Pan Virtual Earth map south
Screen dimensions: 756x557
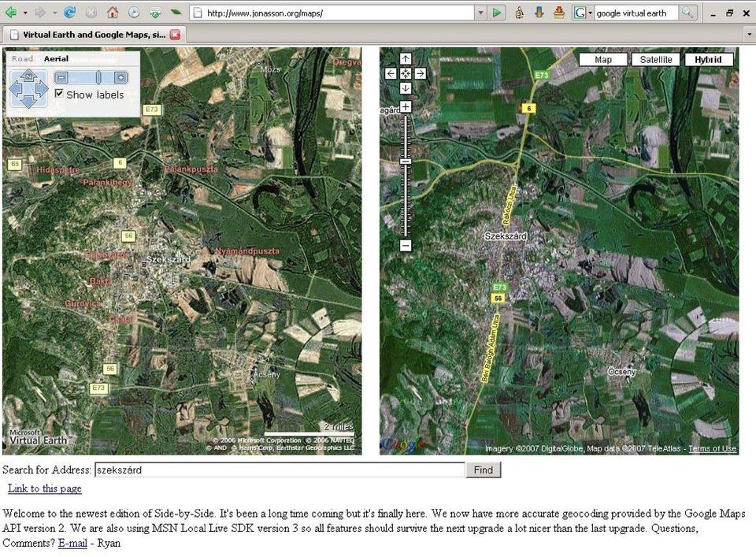point(28,102)
